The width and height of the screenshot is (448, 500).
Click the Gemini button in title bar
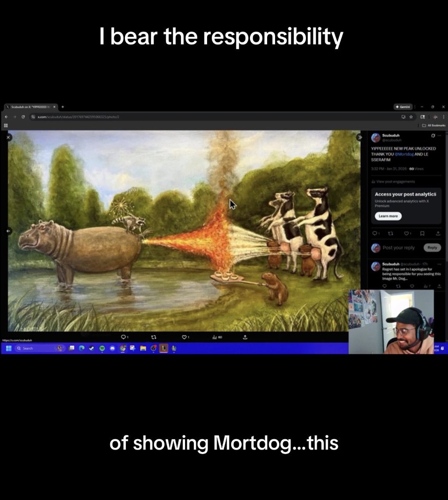tap(403, 107)
